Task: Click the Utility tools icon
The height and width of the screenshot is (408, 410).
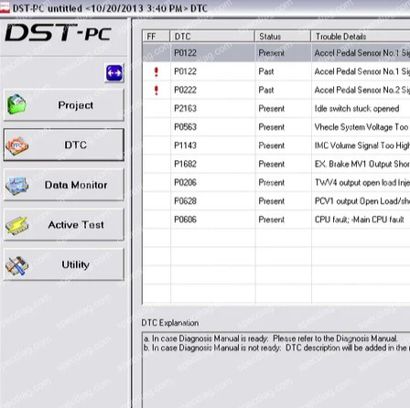Action: click(17, 265)
